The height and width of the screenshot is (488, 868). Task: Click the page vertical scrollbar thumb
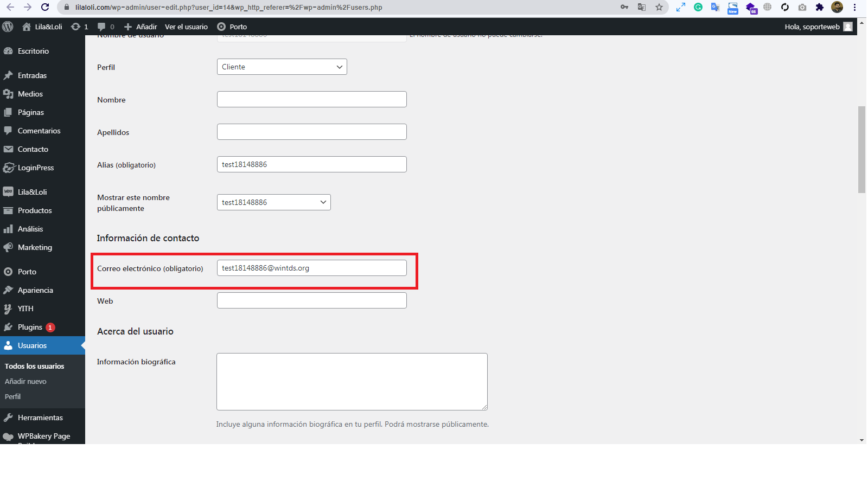point(861,150)
